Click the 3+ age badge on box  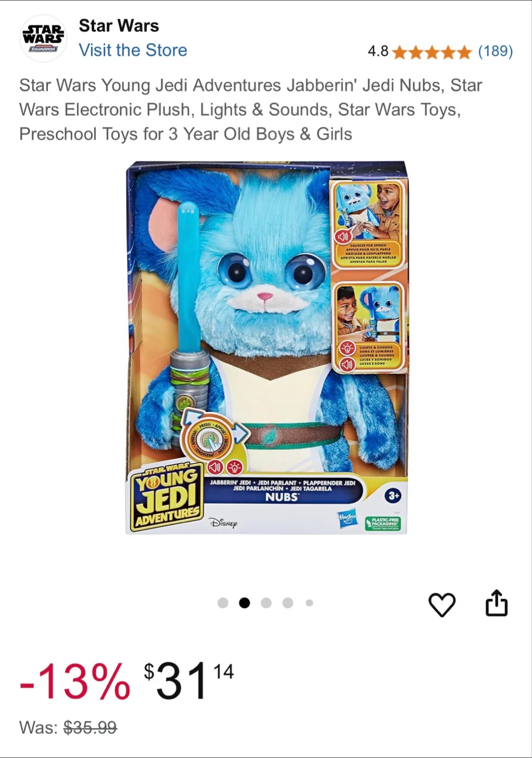[x=393, y=496]
